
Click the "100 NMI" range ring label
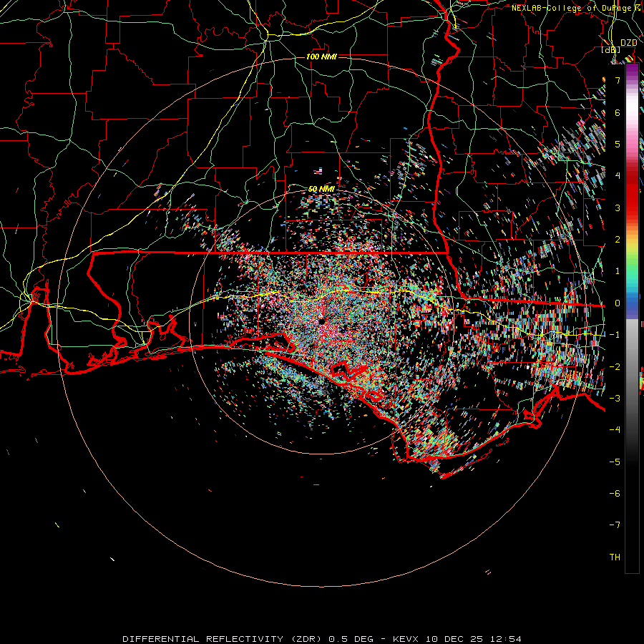321,57
